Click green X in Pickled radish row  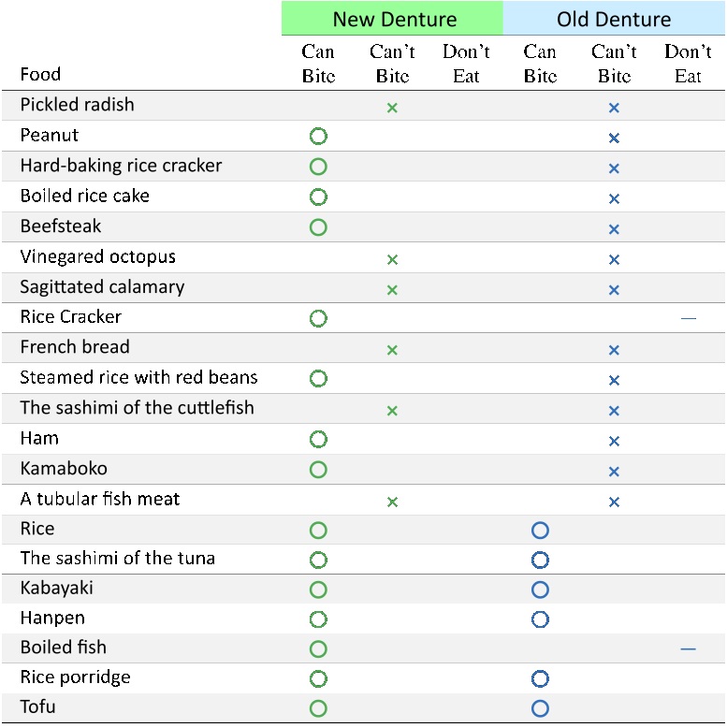(392, 108)
